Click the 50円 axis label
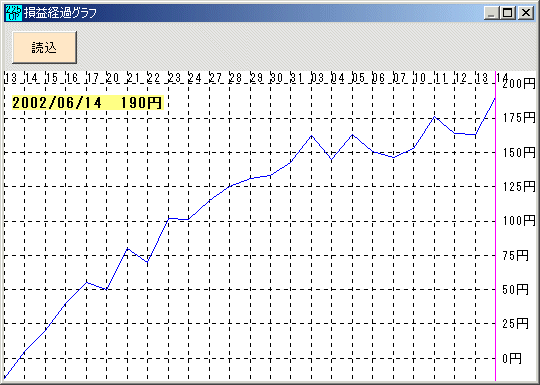The width and height of the screenshot is (540, 385). point(516,289)
